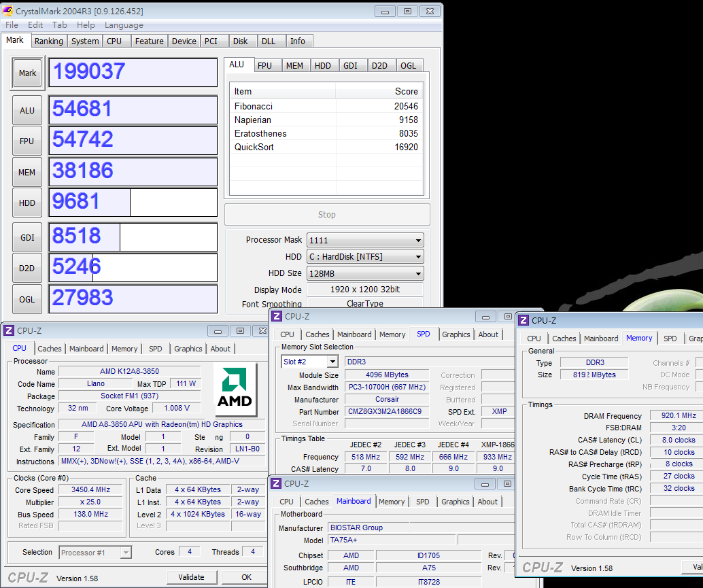Click the D2D score bar showing 5246

(133, 268)
